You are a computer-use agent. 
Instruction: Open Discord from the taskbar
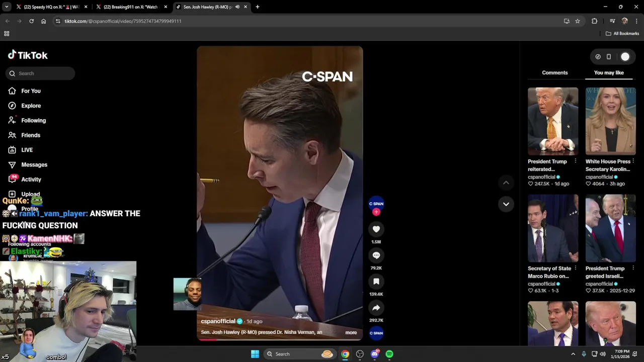point(374,354)
